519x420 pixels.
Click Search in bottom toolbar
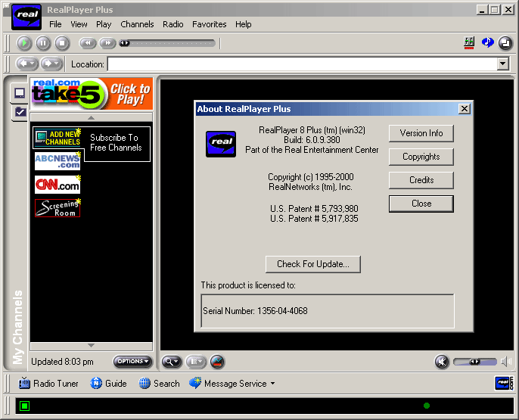[x=159, y=384]
